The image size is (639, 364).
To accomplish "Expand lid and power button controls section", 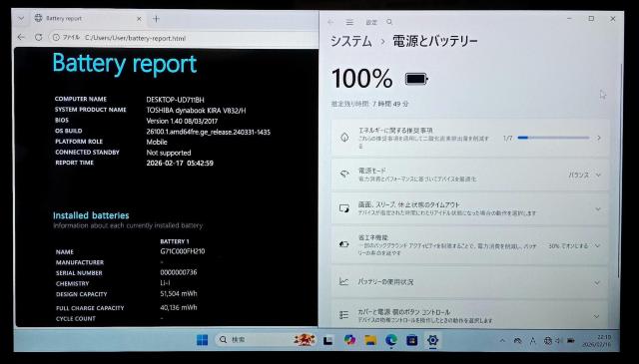I will click(x=470, y=315).
